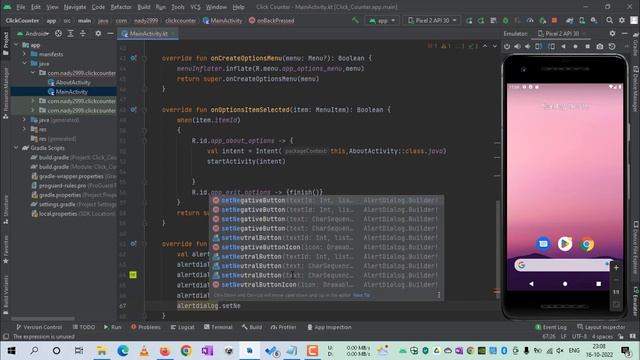This screenshot has height=360, width=640.
Task: Open the Android project view dropdown
Action: [33, 34]
